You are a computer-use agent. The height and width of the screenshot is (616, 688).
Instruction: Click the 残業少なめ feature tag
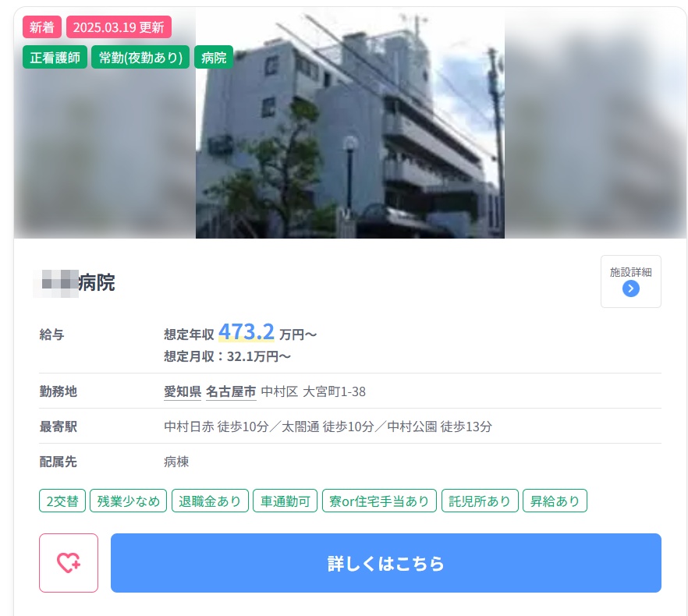click(128, 501)
